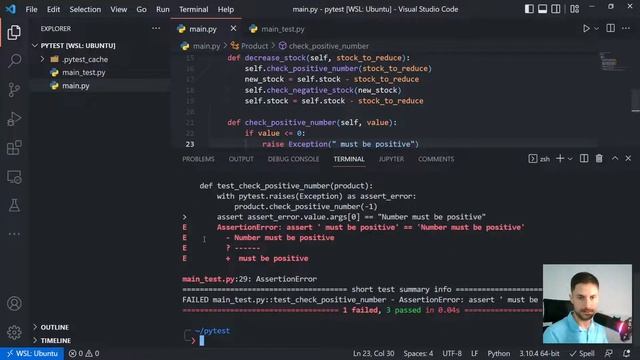
Task: Open Explorer Views and More Actions ellipsis
Action: click(156, 28)
